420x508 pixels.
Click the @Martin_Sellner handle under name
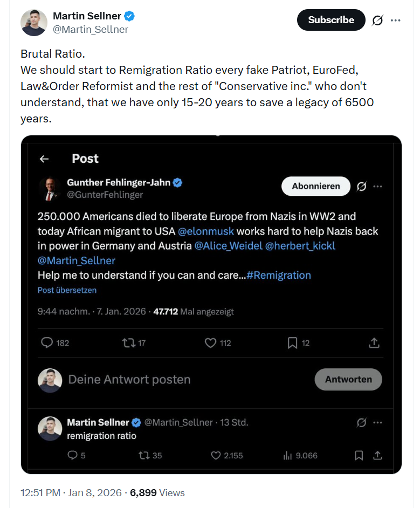pyautogui.click(x=90, y=30)
